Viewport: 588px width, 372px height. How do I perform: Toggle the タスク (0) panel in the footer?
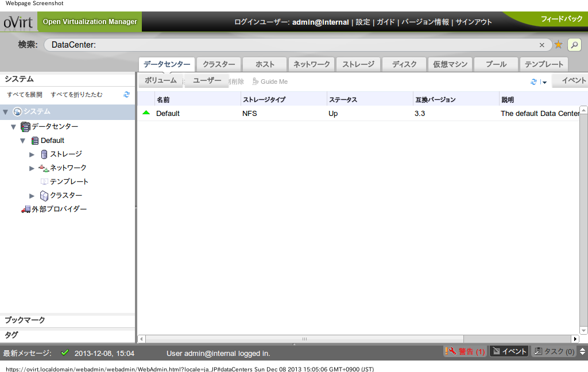[x=554, y=351]
